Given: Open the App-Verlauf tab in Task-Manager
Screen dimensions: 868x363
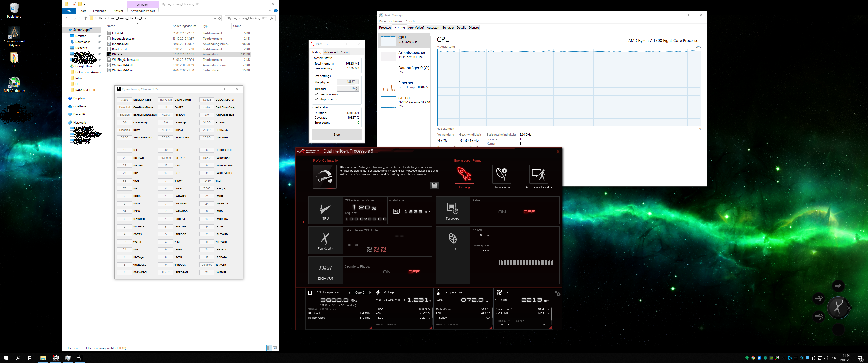Looking at the screenshot, I should click(416, 28).
